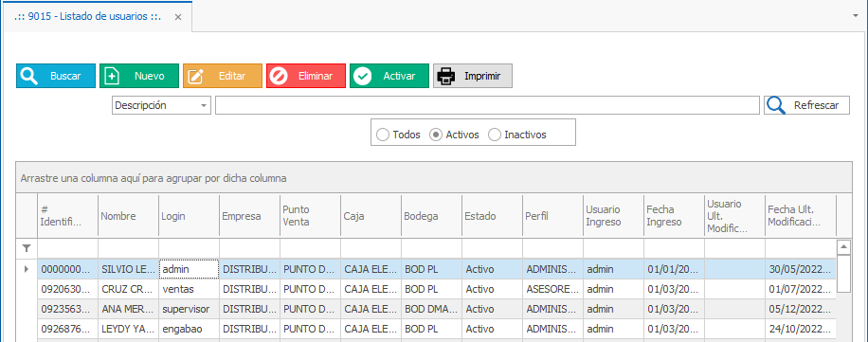Click the green Activar button
The width and height of the screenshot is (868, 342).
[x=389, y=76]
